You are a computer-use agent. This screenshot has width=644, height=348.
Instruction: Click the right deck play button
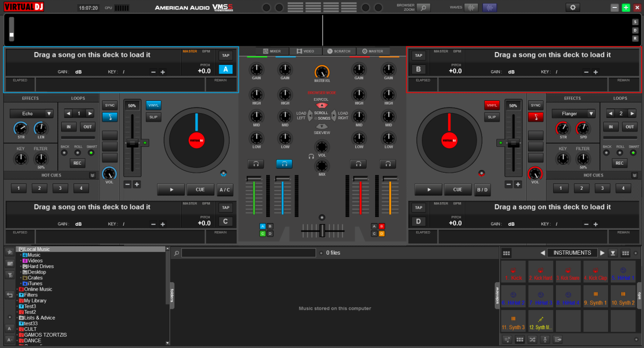pos(429,189)
